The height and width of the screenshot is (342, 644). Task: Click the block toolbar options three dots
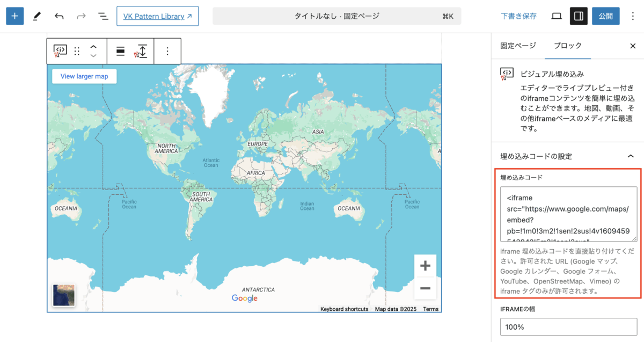pos(167,51)
